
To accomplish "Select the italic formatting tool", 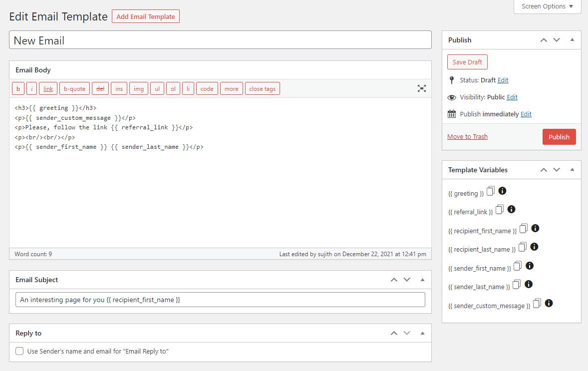I will (x=31, y=88).
